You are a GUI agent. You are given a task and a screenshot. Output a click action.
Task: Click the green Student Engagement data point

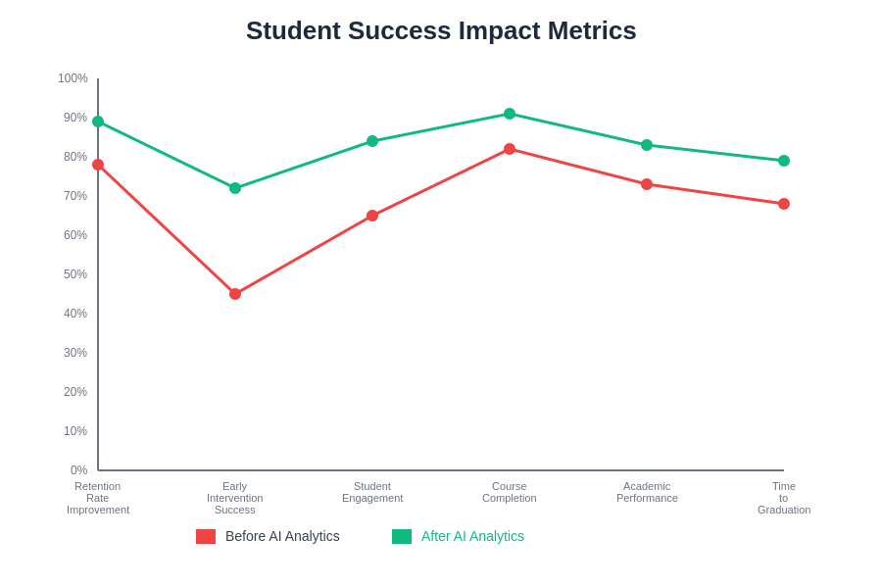(x=372, y=141)
